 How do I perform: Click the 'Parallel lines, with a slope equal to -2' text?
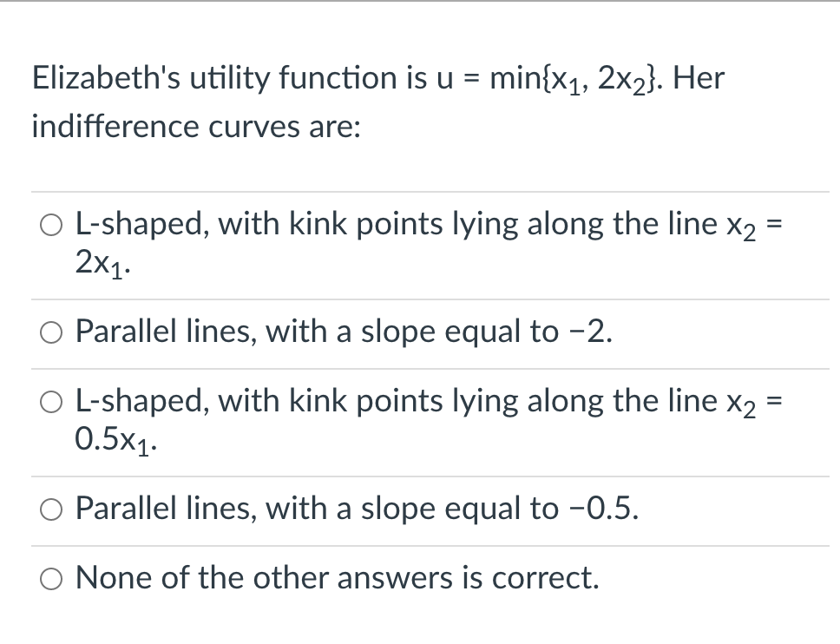(345, 332)
